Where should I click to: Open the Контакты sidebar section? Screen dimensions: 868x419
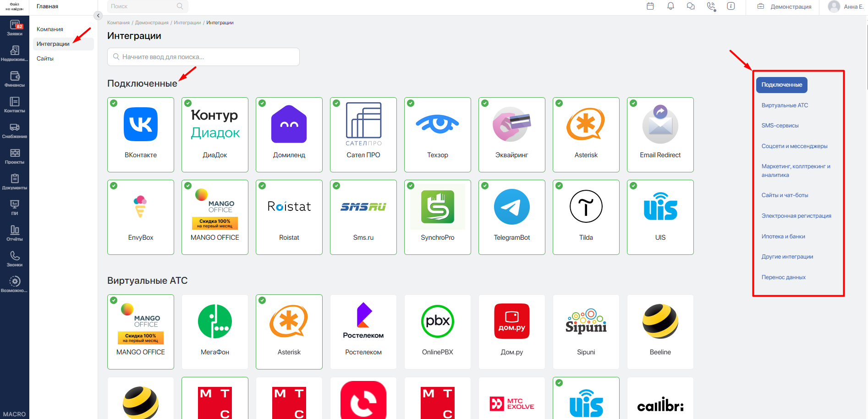[15, 105]
